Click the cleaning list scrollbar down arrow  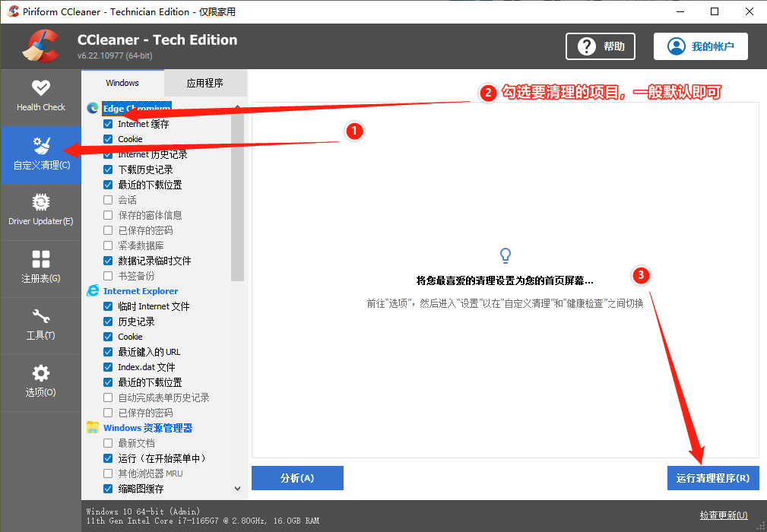pos(237,489)
